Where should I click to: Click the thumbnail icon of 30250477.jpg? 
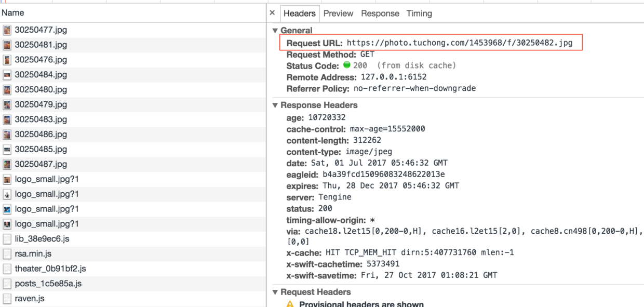click(x=7, y=30)
